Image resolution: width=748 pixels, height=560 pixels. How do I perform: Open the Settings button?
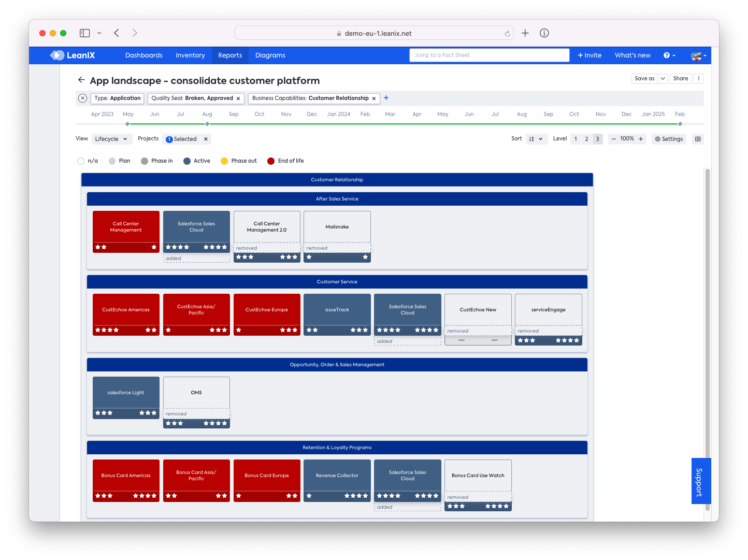click(669, 139)
